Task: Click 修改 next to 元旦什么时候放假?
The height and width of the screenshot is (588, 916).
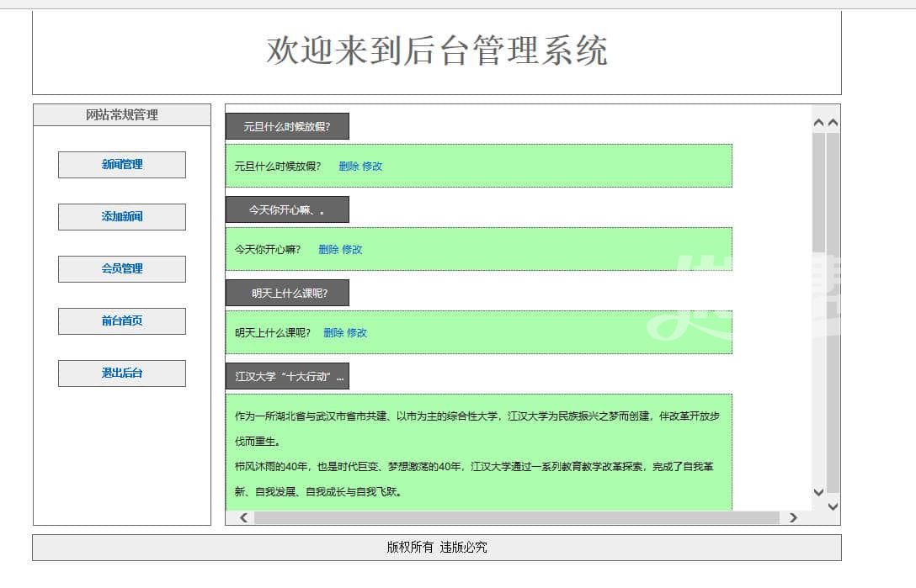Action: pyautogui.click(x=372, y=167)
